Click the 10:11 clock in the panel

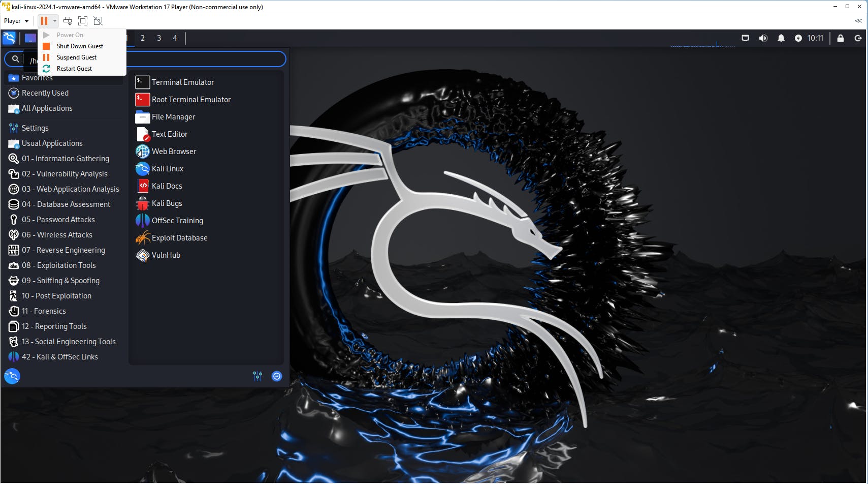pos(815,38)
